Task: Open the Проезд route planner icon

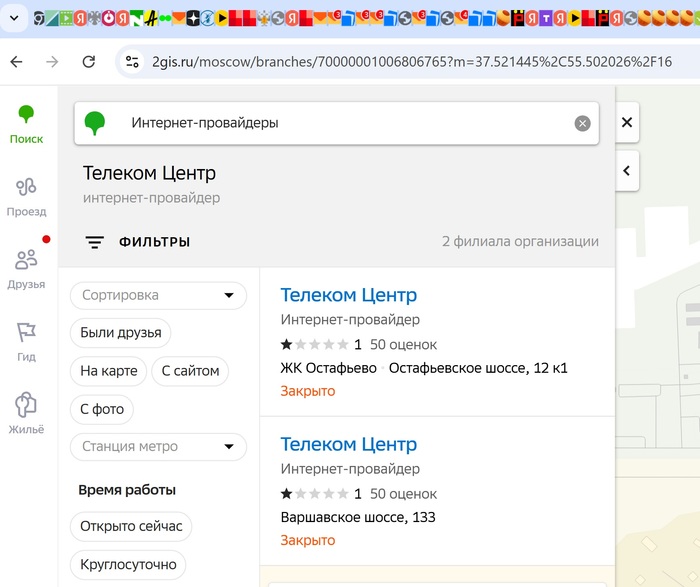Action: click(x=27, y=187)
